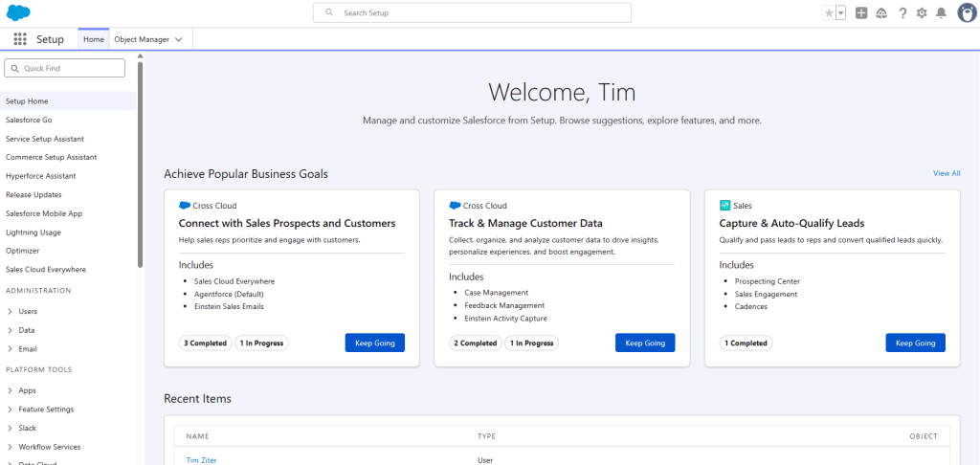Open the App Launcher grid icon

[x=20, y=39]
